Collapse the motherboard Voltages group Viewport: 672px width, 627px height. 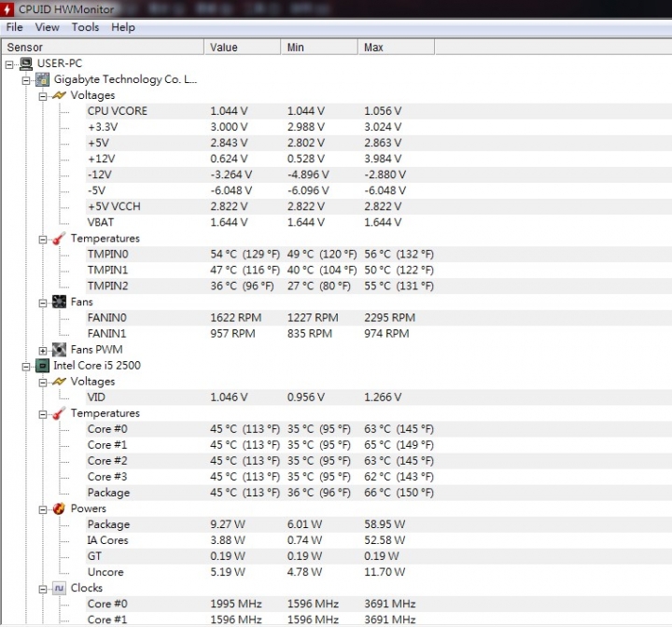point(43,96)
